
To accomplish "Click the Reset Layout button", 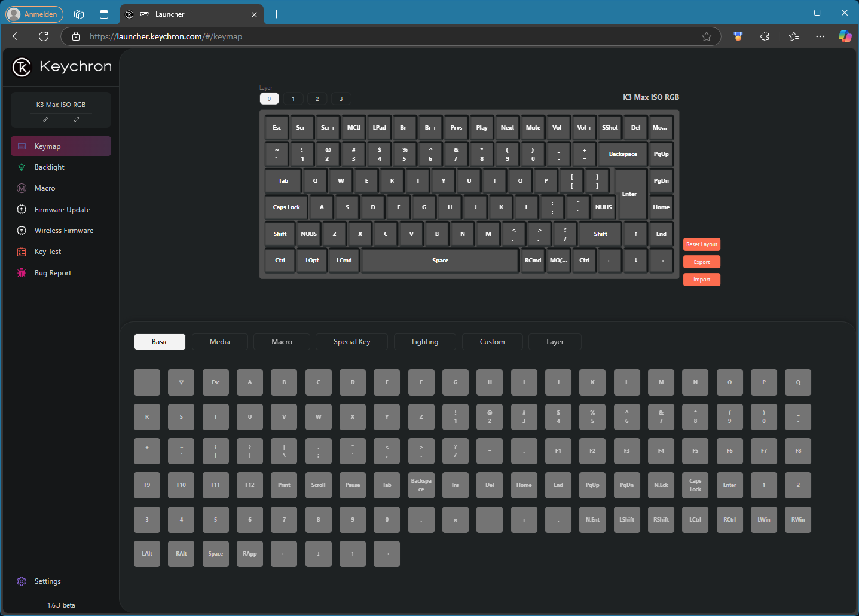I will click(x=702, y=244).
